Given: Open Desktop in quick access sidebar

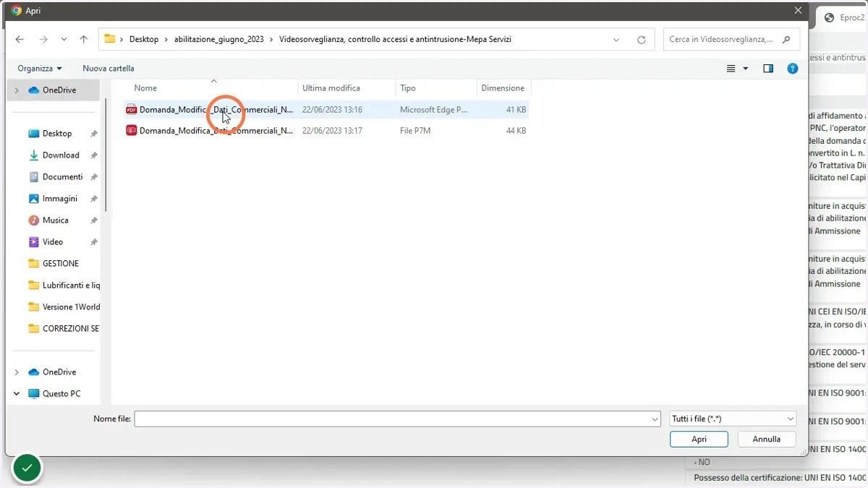Looking at the screenshot, I should (57, 134).
